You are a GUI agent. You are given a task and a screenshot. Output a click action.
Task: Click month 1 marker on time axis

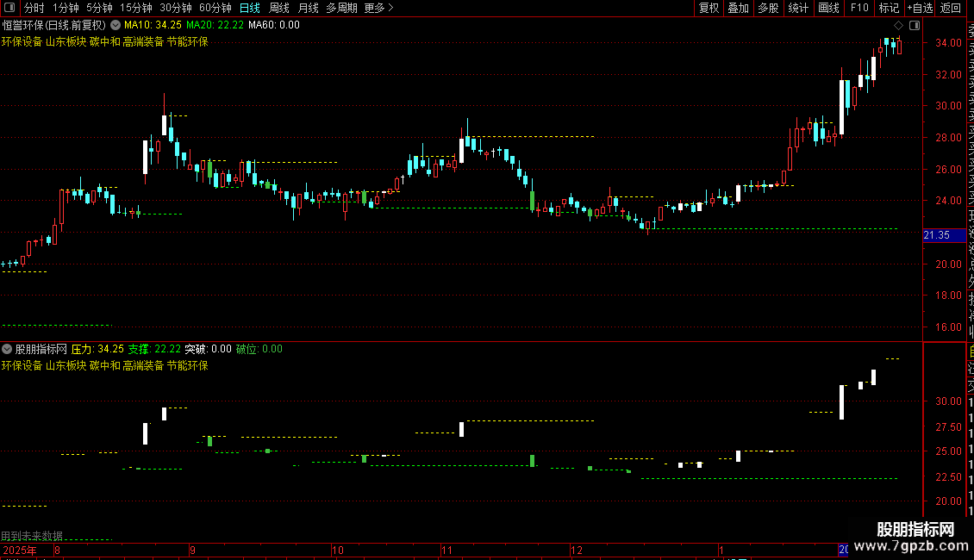721,551
